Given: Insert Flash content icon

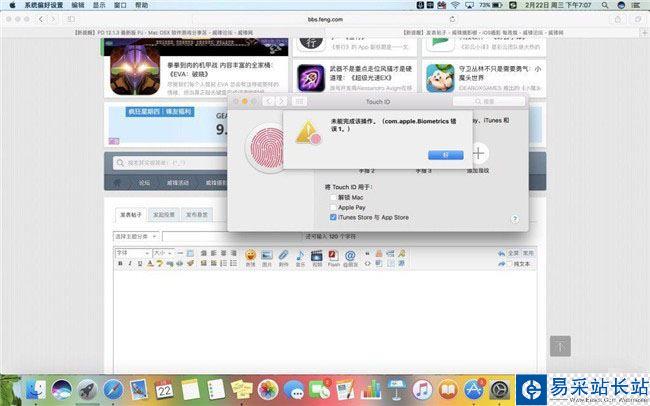Looking at the screenshot, I should 334,258.
